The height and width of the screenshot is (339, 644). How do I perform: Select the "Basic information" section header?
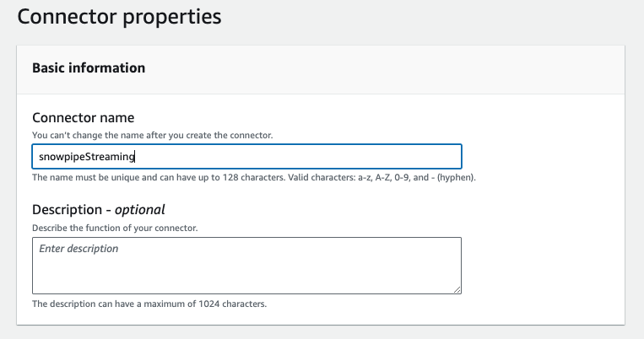coord(89,68)
